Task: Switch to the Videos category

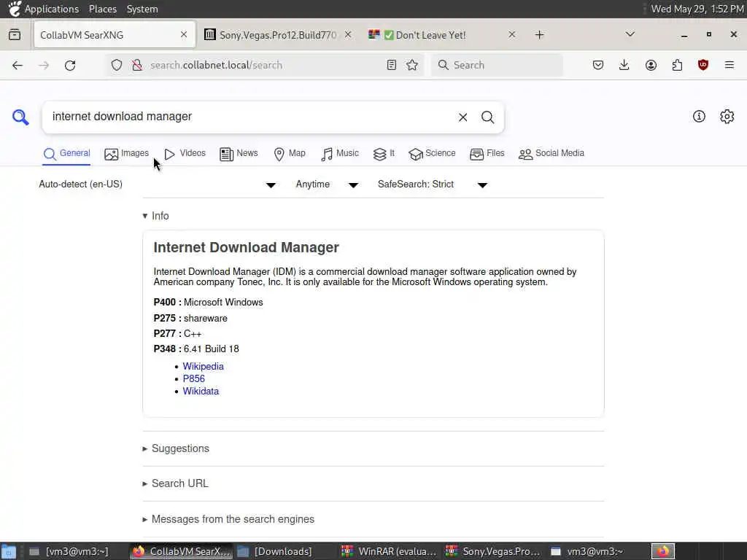Action: point(185,153)
